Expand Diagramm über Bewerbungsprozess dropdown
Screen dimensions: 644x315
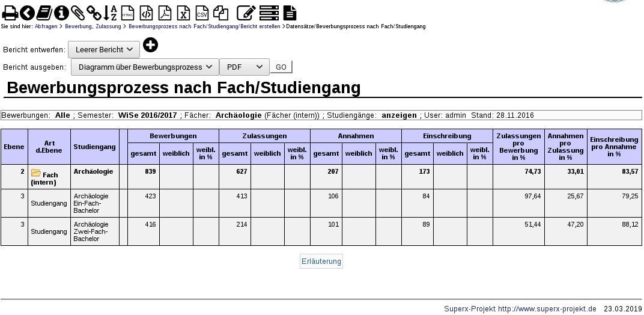pos(145,67)
